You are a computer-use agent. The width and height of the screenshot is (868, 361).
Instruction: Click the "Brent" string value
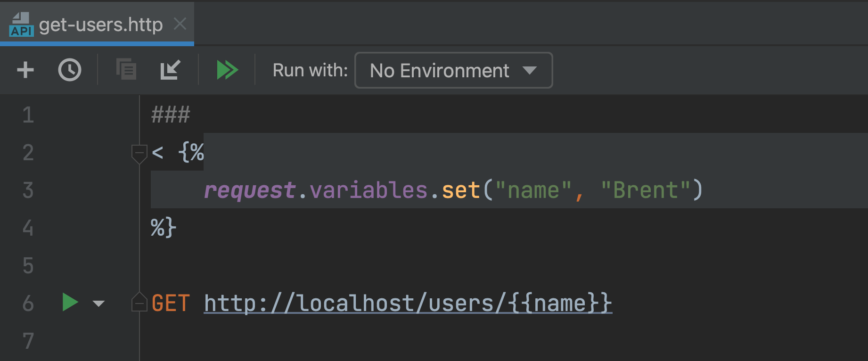(645, 190)
